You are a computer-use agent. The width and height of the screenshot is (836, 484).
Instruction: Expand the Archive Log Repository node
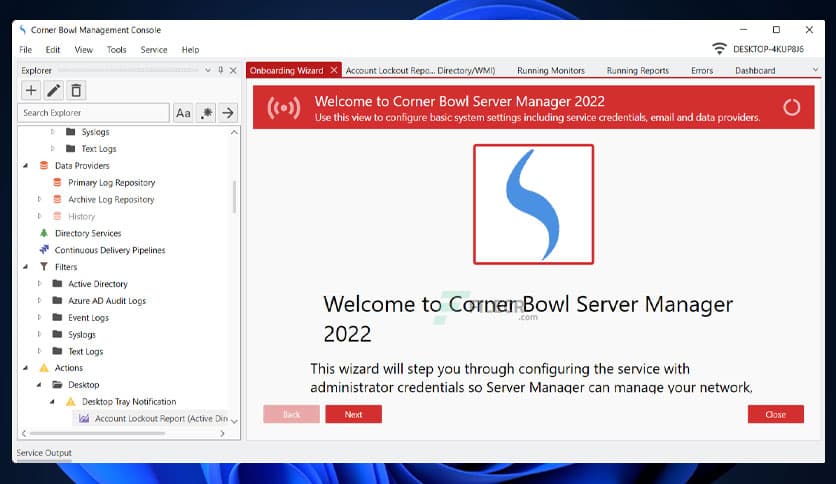39,199
